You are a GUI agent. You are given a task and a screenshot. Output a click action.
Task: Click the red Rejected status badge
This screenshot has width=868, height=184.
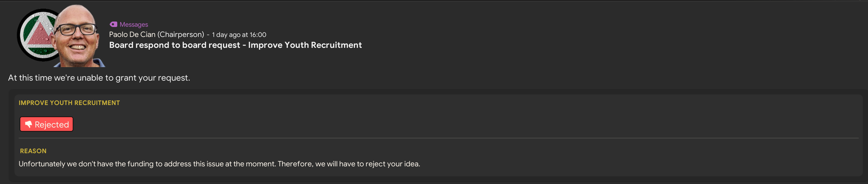point(46,124)
